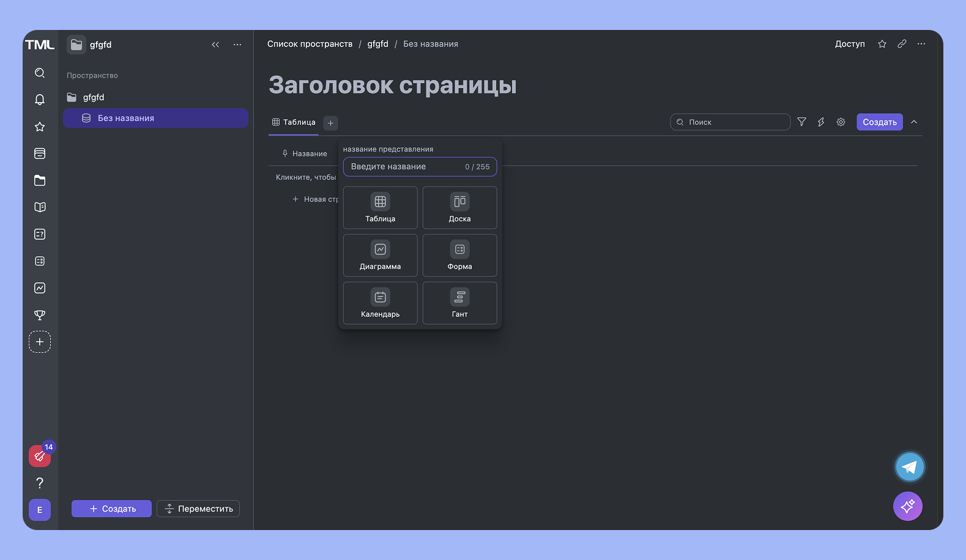Star this page in the header
The width and height of the screenshot is (966, 560).
[x=882, y=44]
